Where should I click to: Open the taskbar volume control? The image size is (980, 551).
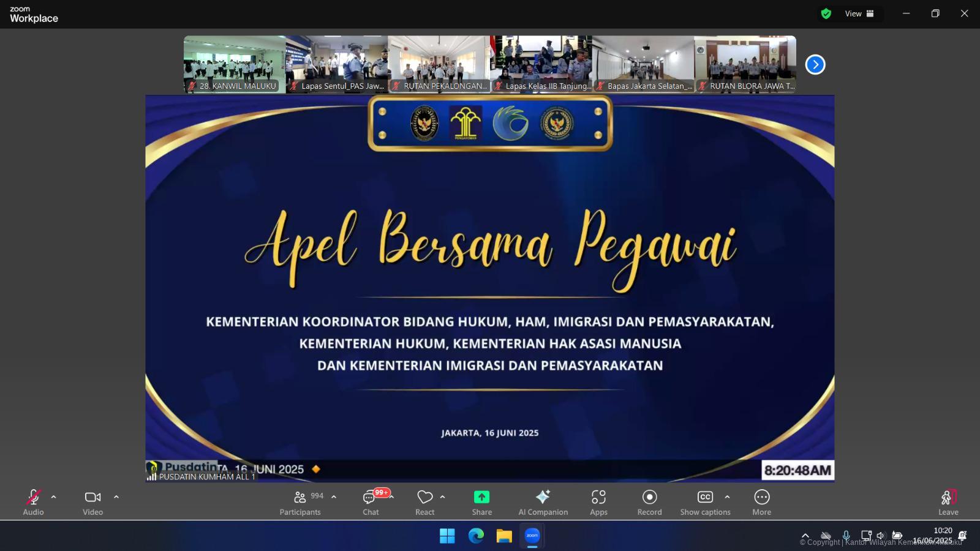click(881, 536)
